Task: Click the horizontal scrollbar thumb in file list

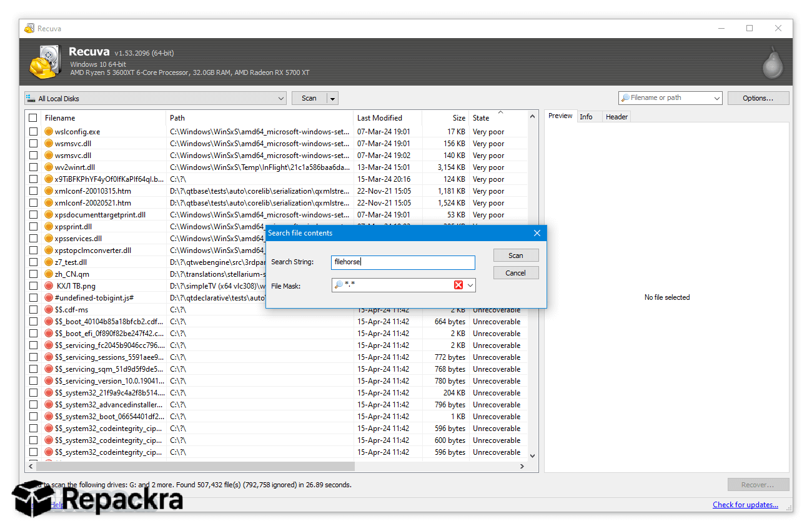Action: (195, 467)
